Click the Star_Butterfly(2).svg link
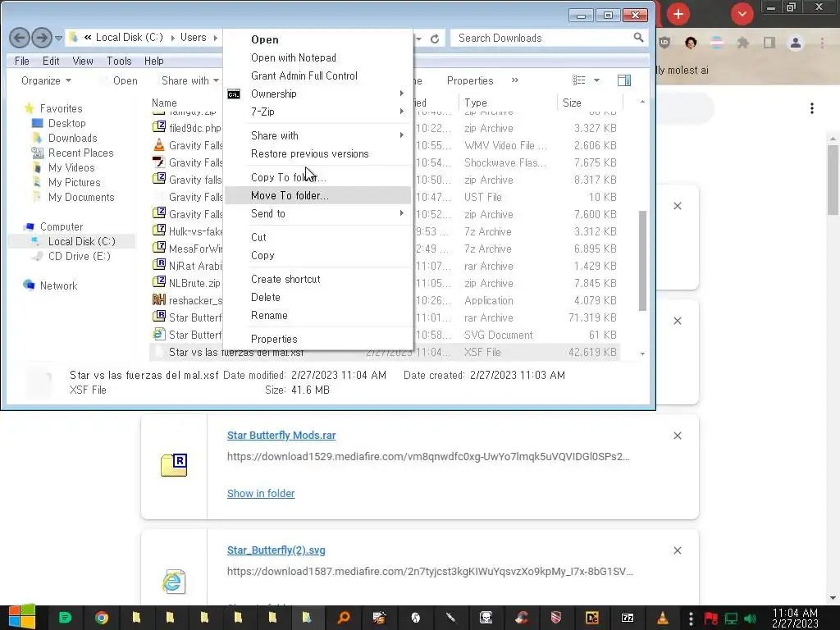The width and height of the screenshot is (840, 630). 276,550
